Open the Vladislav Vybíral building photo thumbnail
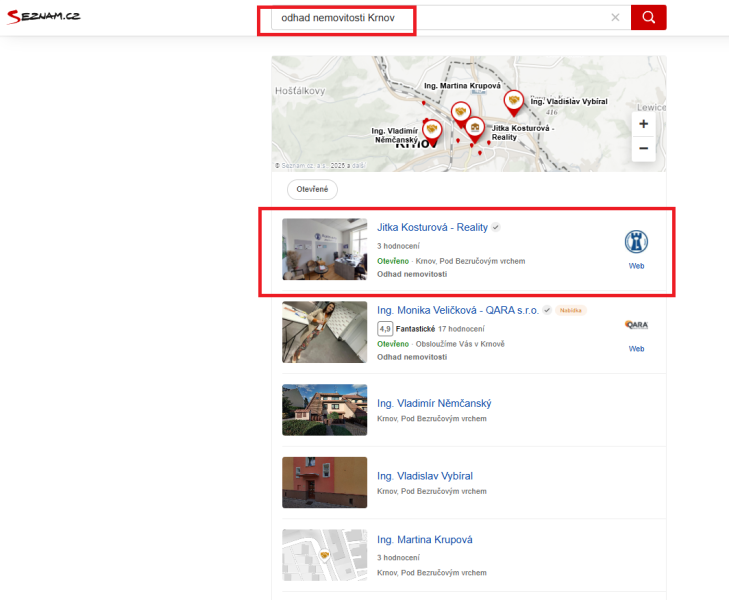 (x=325, y=482)
